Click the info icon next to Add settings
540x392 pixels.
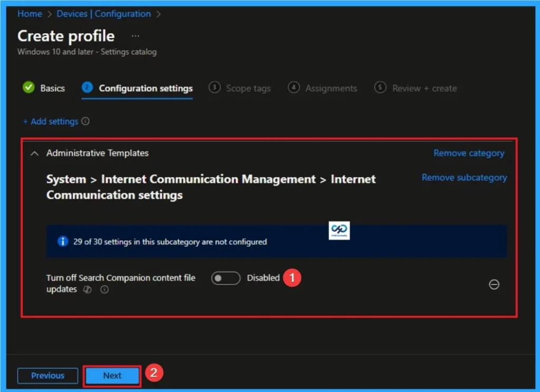pos(85,121)
